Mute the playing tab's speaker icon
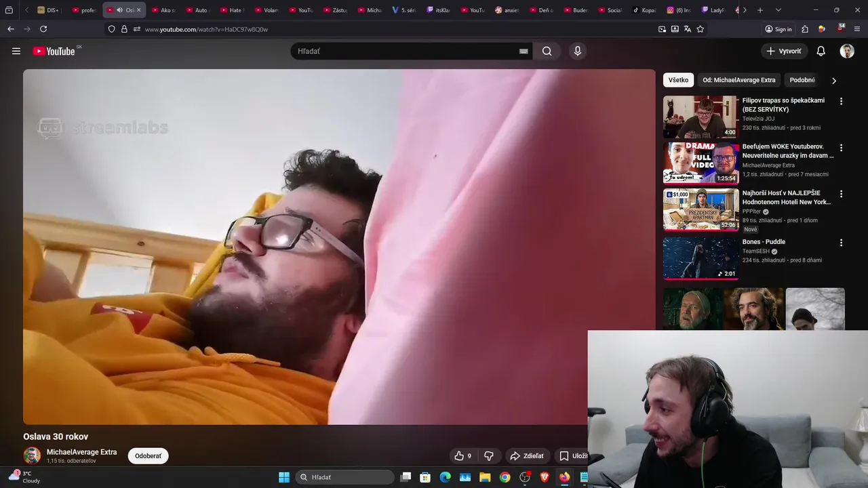 120,10
